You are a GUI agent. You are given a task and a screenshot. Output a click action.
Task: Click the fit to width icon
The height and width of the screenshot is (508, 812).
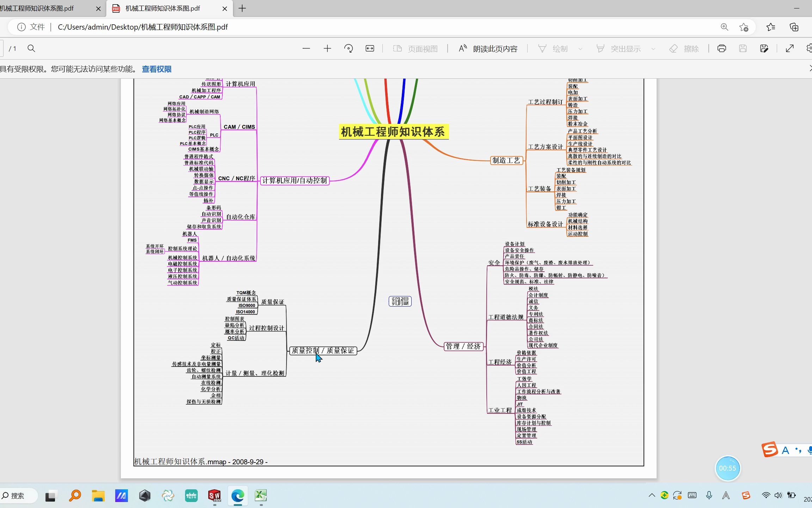[369, 49]
